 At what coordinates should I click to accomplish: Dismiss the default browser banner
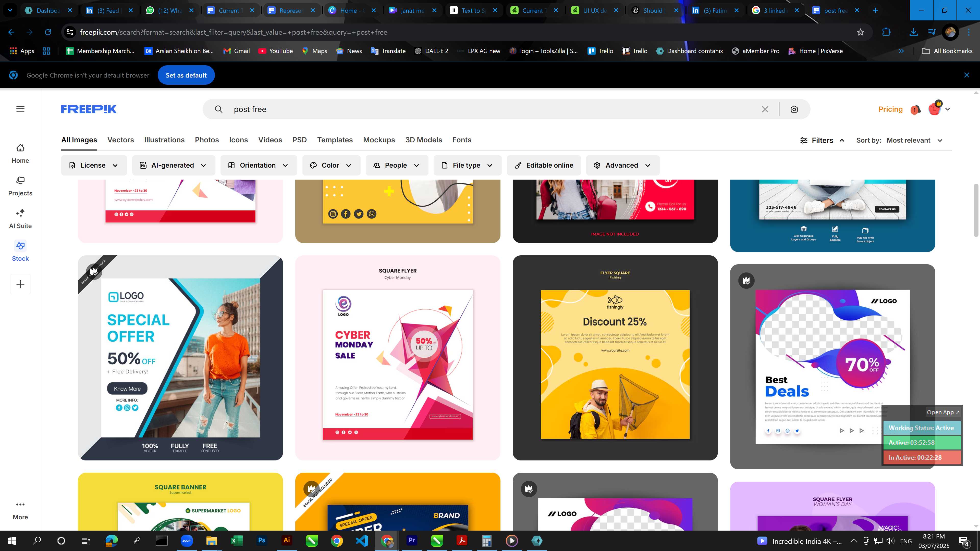(967, 75)
